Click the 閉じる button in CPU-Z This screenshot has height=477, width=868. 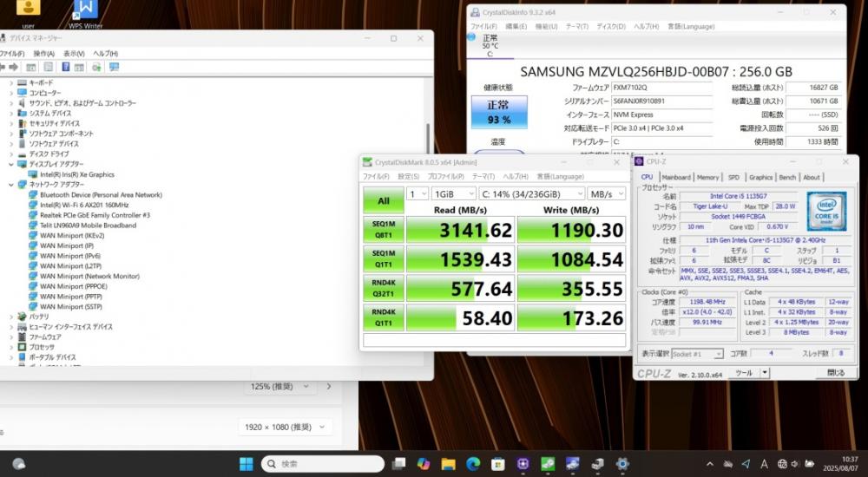835,373
